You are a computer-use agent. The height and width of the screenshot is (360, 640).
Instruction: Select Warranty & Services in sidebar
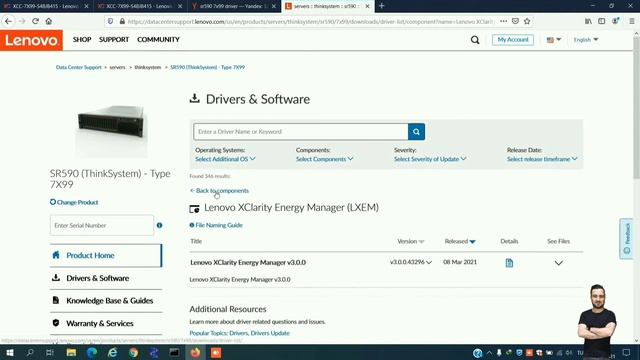click(106, 323)
